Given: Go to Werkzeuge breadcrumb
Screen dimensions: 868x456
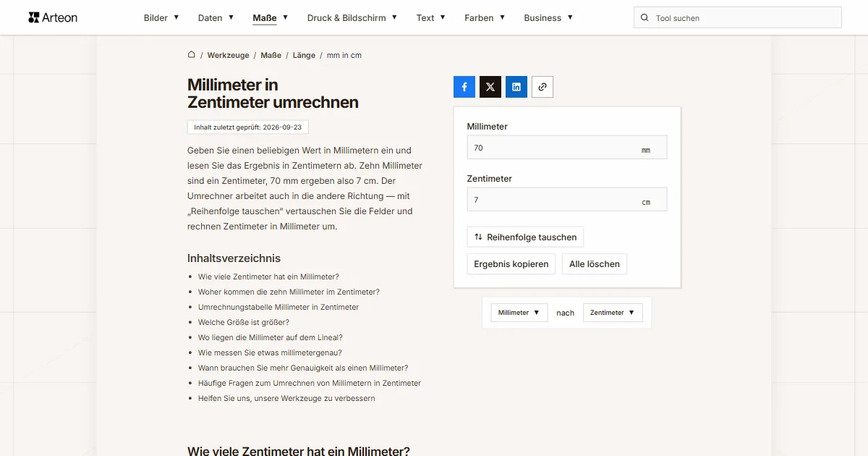Looking at the screenshot, I should click(228, 55).
